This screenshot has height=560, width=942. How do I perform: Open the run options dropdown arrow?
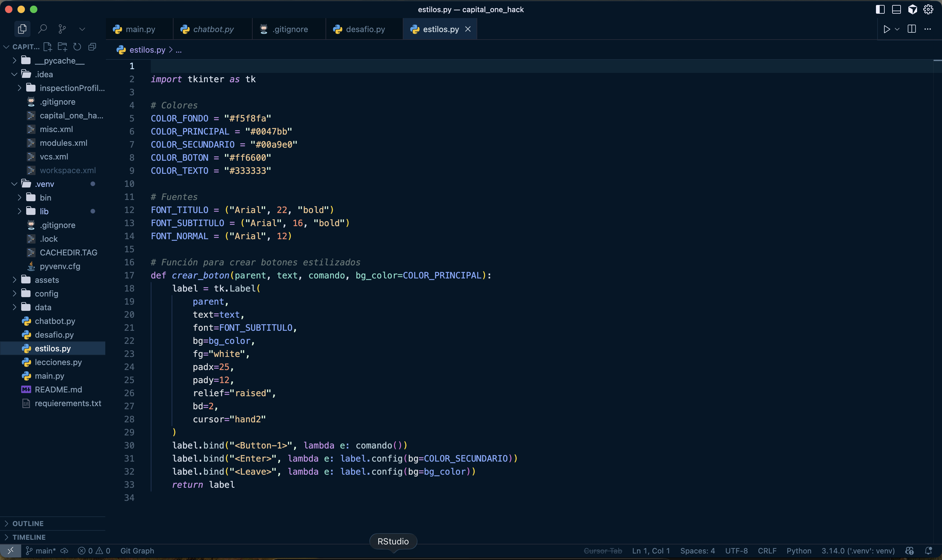[x=897, y=29]
